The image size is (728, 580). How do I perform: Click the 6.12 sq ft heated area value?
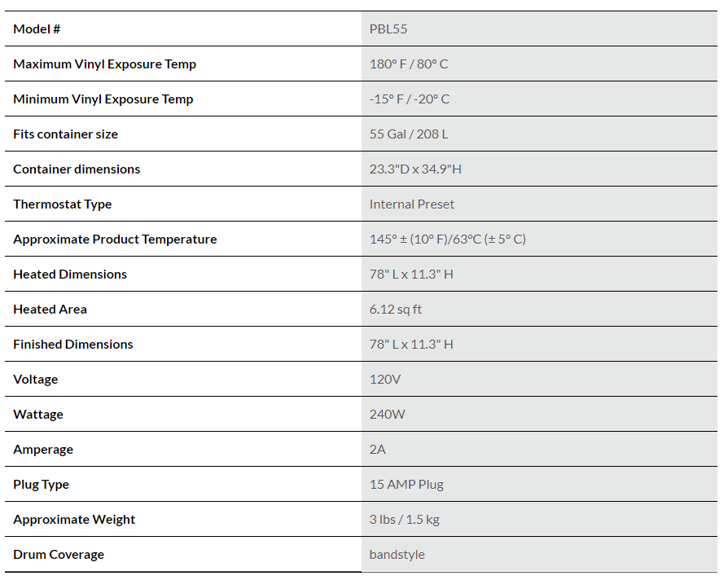[x=396, y=310]
